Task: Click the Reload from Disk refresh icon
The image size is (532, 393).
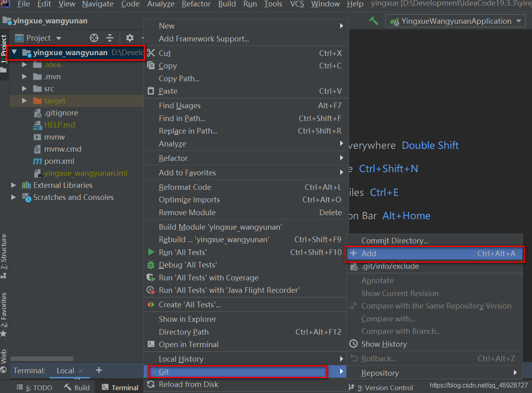Action: coord(151,384)
